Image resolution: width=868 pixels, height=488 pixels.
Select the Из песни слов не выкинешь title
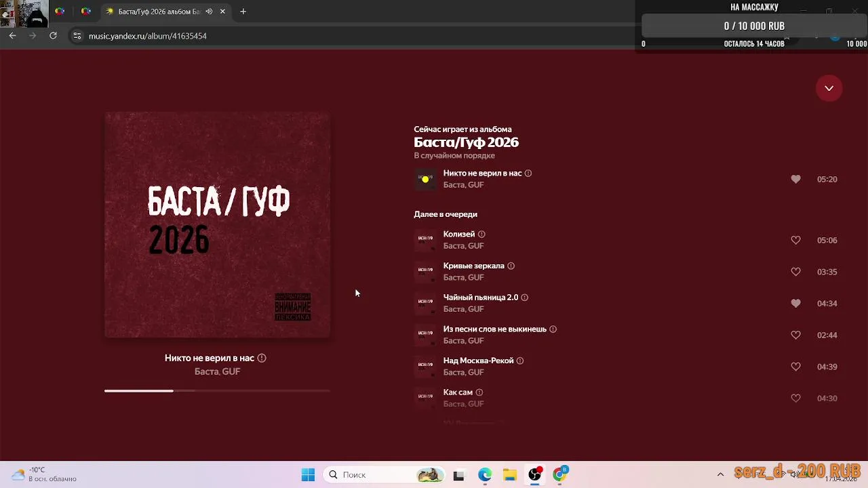(x=495, y=329)
